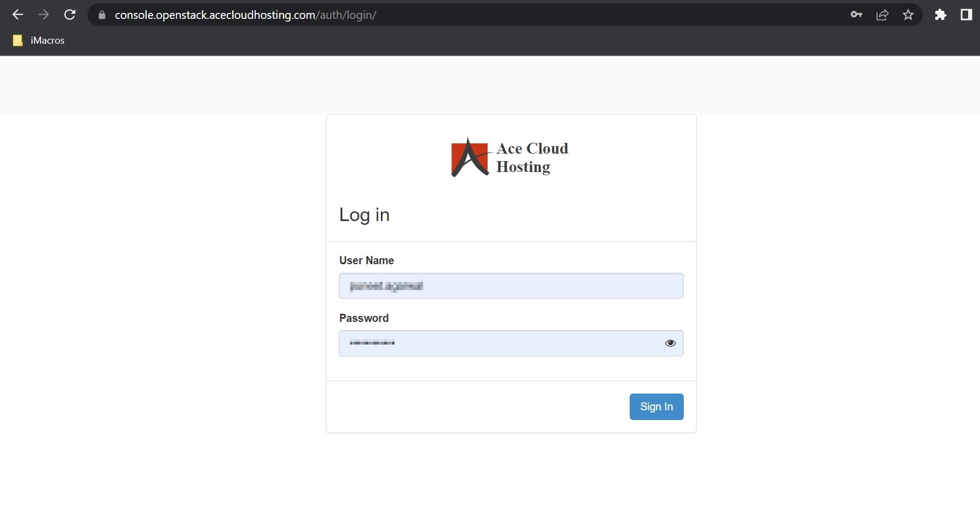Click the Password label text
Viewport: 980px width, 516px height.
coord(364,318)
